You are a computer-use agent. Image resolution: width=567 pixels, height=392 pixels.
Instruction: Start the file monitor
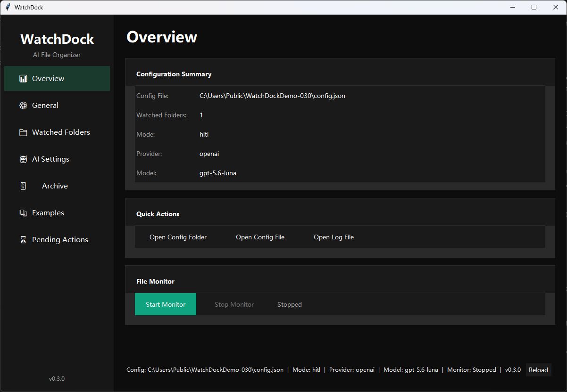pyautogui.click(x=166, y=304)
